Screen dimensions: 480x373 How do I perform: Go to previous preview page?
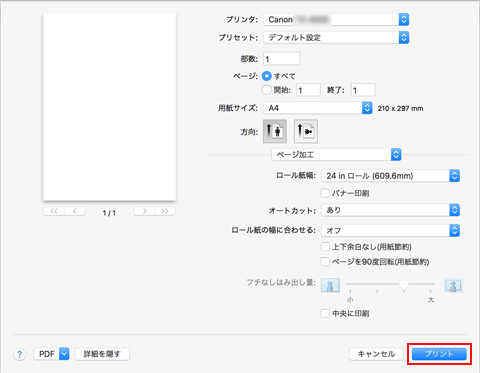pyautogui.click(x=75, y=211)
